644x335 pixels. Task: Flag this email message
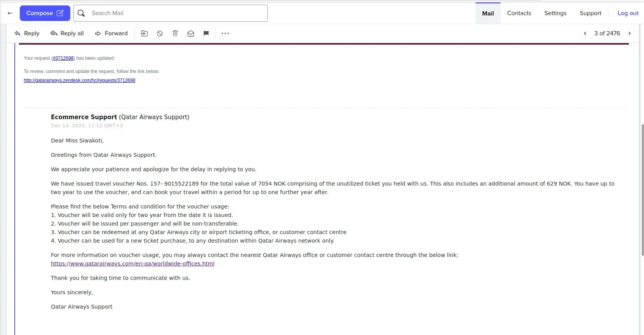[206, 33]
